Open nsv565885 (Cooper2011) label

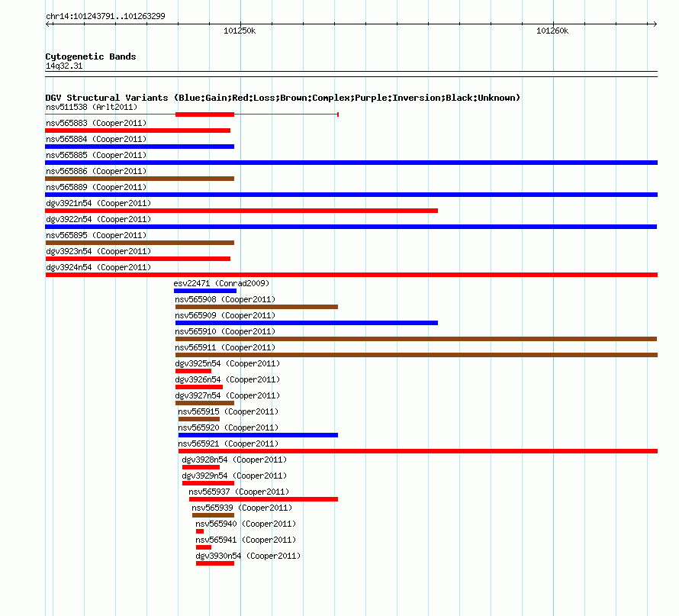tap(96, 155)
